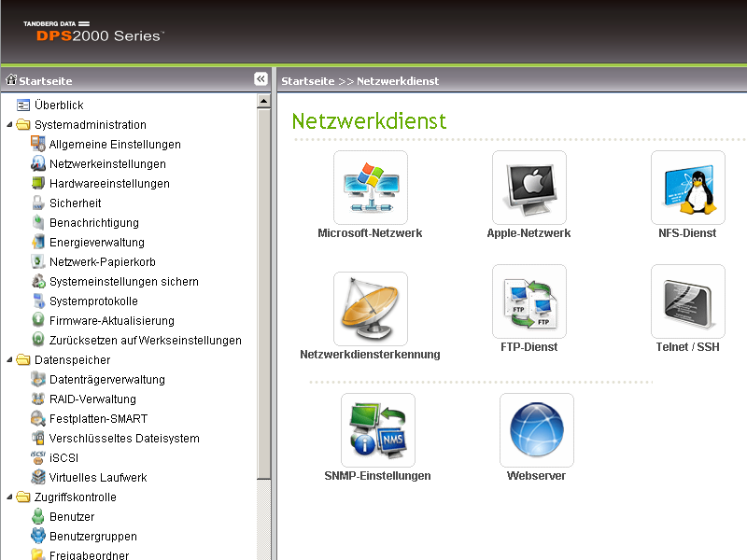Image resolution: width=747 pixels, height=560 pixels.
Task: Click the FTP-Dienst label
Action: (529, 346)
